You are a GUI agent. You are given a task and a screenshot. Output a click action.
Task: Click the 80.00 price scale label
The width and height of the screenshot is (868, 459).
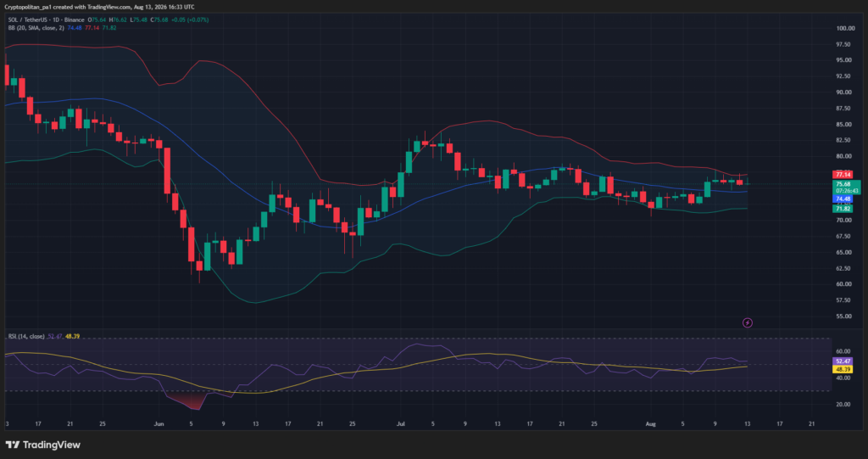[843, 156]
